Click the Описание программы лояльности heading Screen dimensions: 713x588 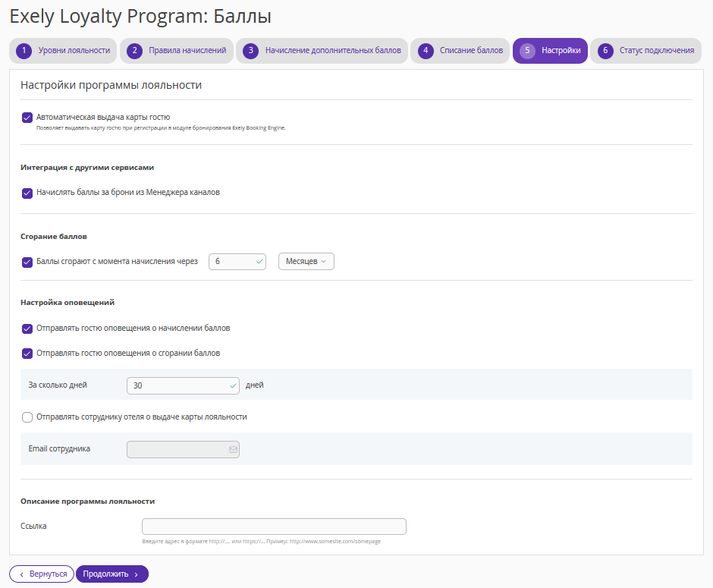(x=87, y=502)
